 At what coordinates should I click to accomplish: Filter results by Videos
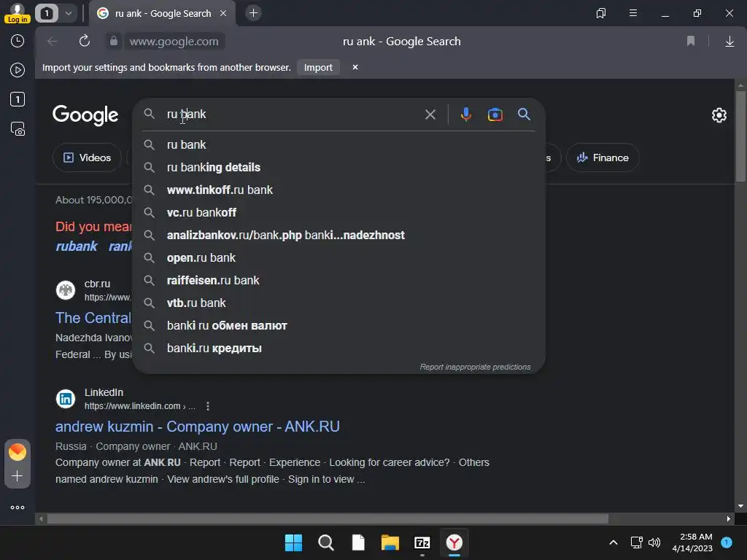(88, 157)
